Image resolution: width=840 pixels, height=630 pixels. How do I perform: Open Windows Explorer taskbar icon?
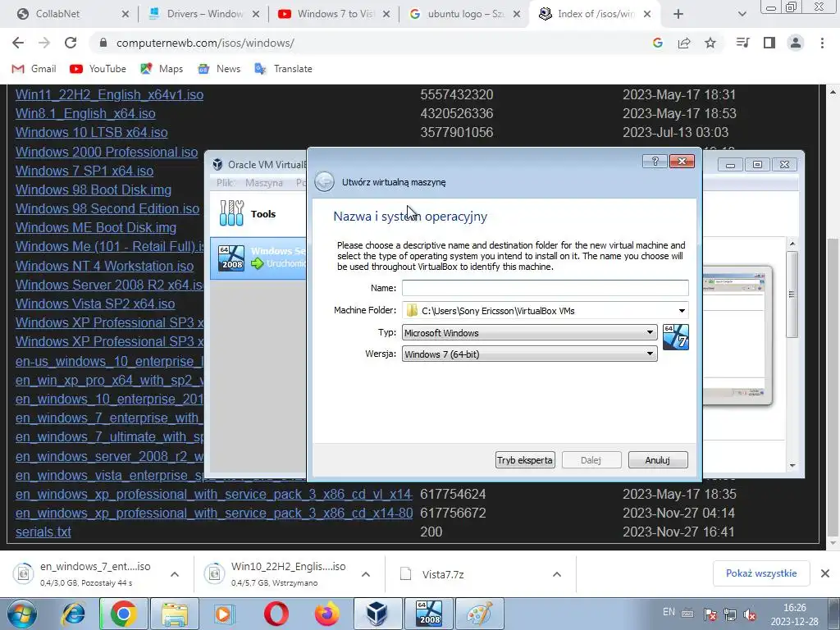[x=175, y=614]
